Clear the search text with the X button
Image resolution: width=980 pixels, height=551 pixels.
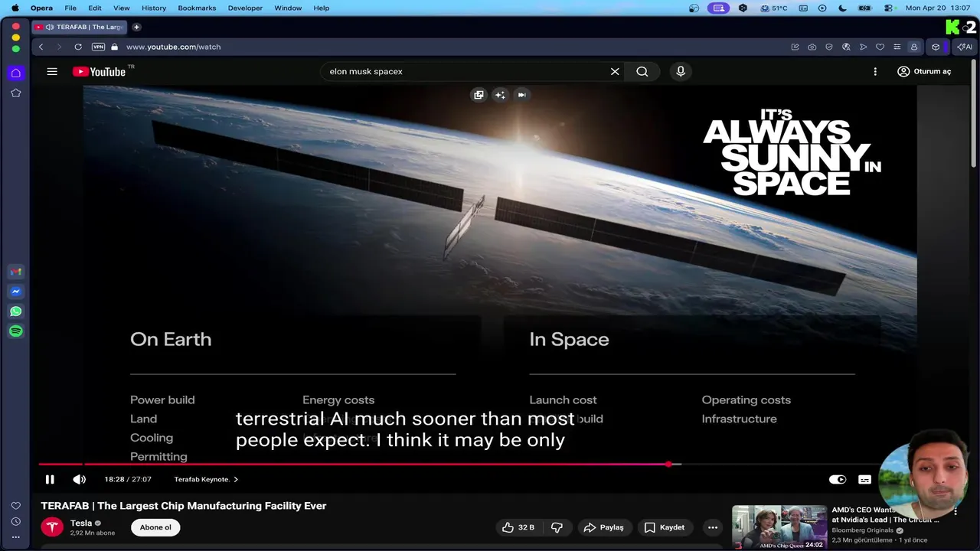tap(615, 71)
